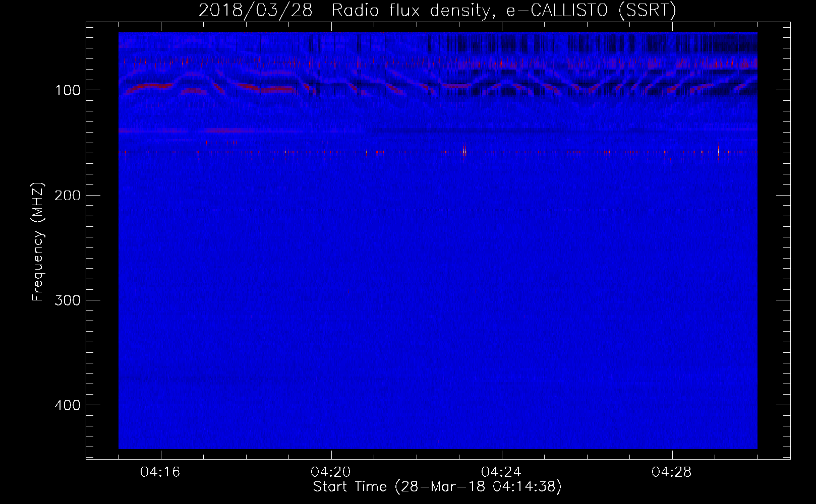Viewport: 816px width, 504px height.
Task: Click the '04:24' time tick label
Action: coord(501,472)
